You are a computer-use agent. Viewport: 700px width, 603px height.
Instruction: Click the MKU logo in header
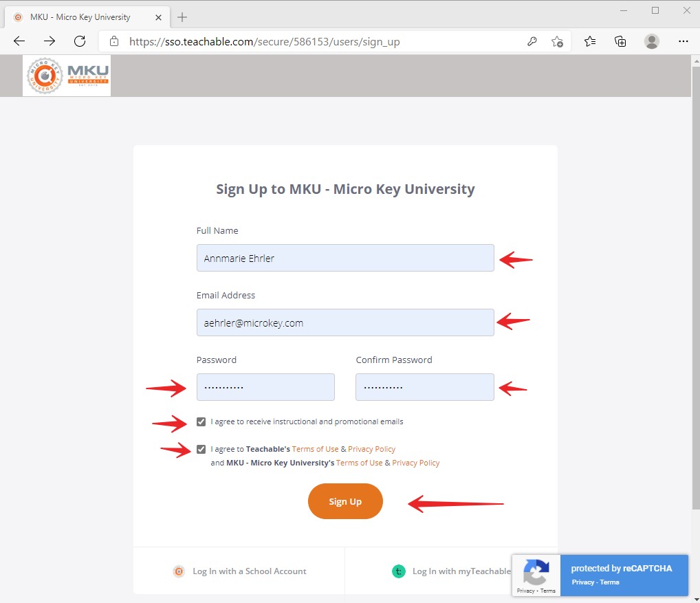pos(67,76)
